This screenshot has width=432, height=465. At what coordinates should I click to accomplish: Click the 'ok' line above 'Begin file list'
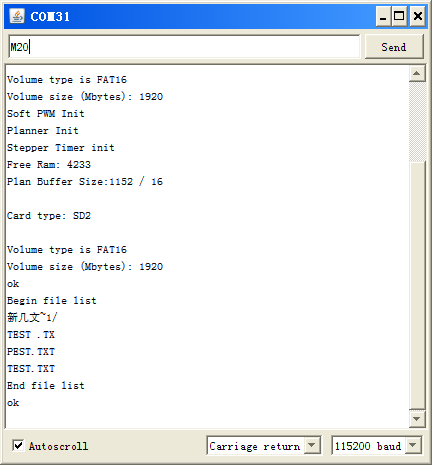(x=13, y=284)
